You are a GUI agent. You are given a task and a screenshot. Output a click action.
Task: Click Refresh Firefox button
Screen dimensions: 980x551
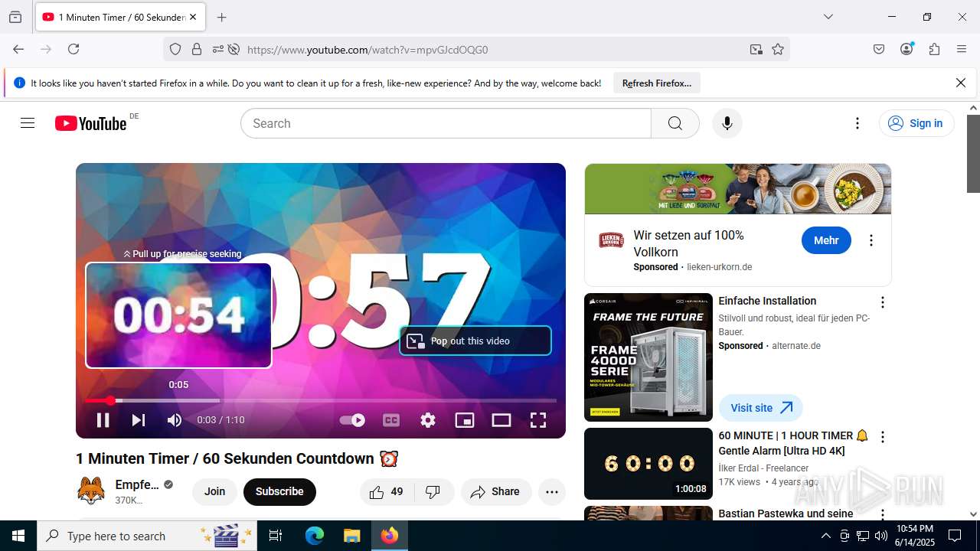click(657, 83)
